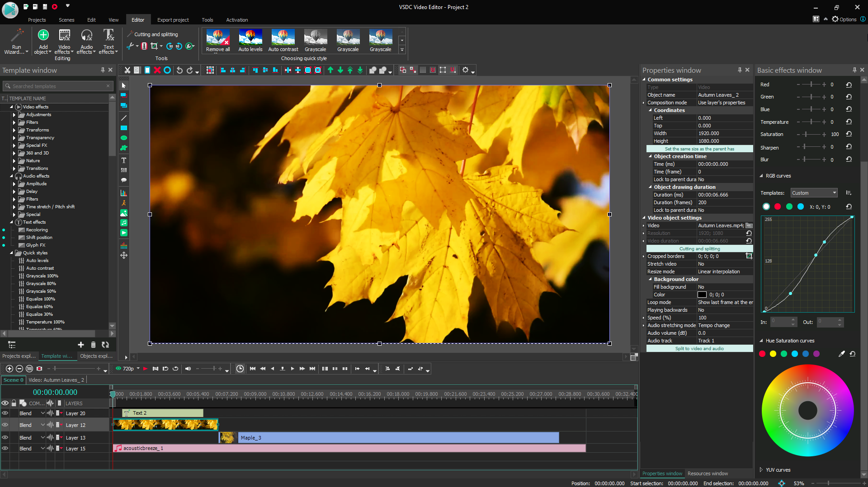
Task: Hide Layer 20 using eye icon
Action: pyautogui.click(x=5, y=413)
